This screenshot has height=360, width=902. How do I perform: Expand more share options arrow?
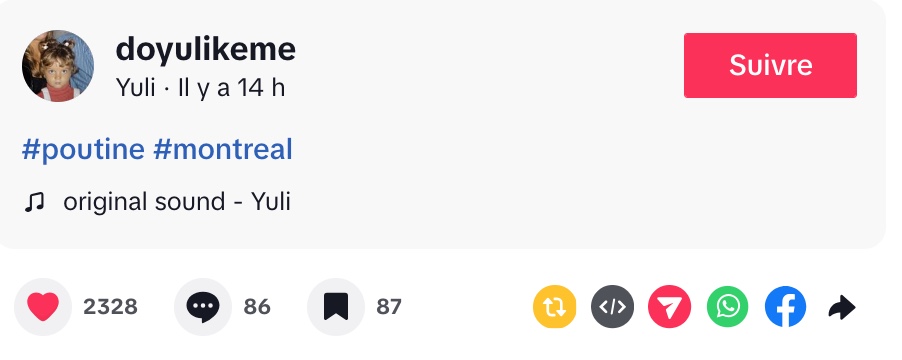point(842,307)
